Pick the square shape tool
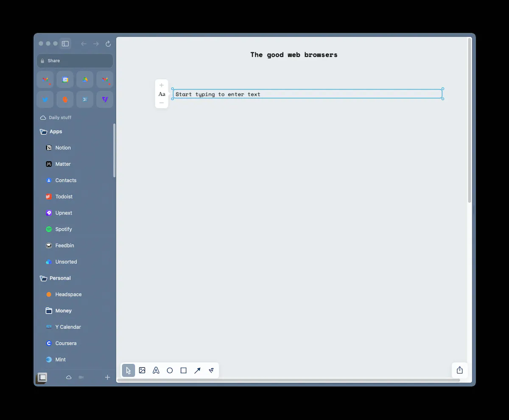The height and width of the screenshot is (420, 509). click(x=184, y=370)
